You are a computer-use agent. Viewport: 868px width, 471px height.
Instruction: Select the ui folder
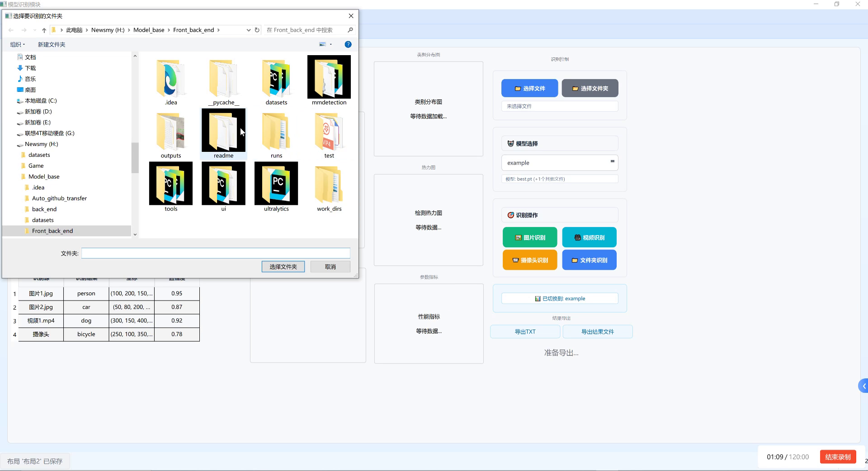click(223, 187)
